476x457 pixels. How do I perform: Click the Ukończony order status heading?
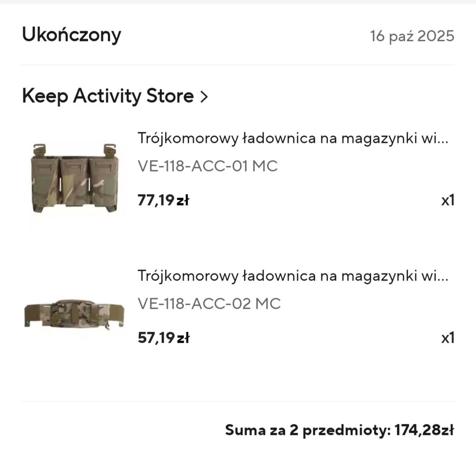point(71,35)
